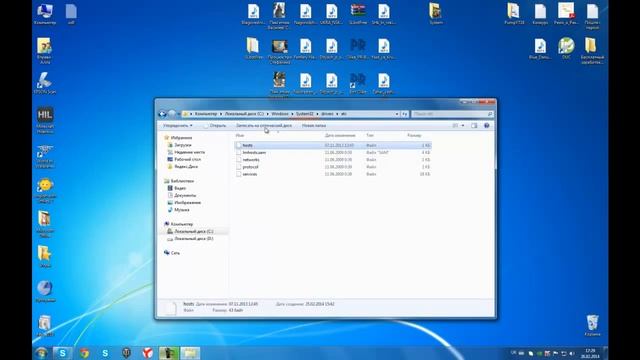Click the address bar refresh button
This screenshot has width=640, height=360.
click(404, 114)
